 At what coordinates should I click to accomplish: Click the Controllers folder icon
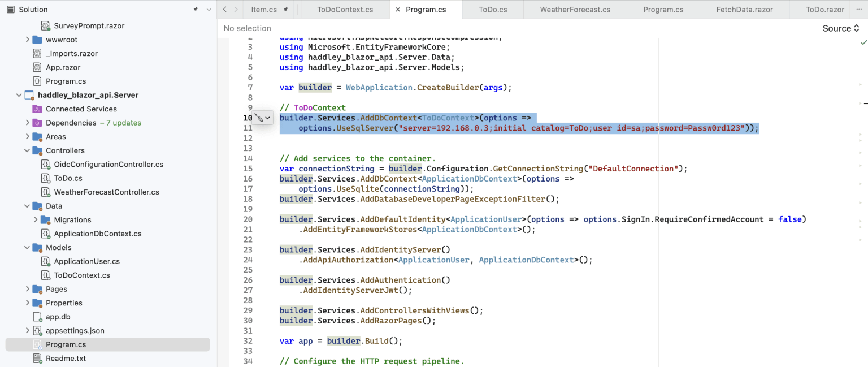click(x=37, y=150)
